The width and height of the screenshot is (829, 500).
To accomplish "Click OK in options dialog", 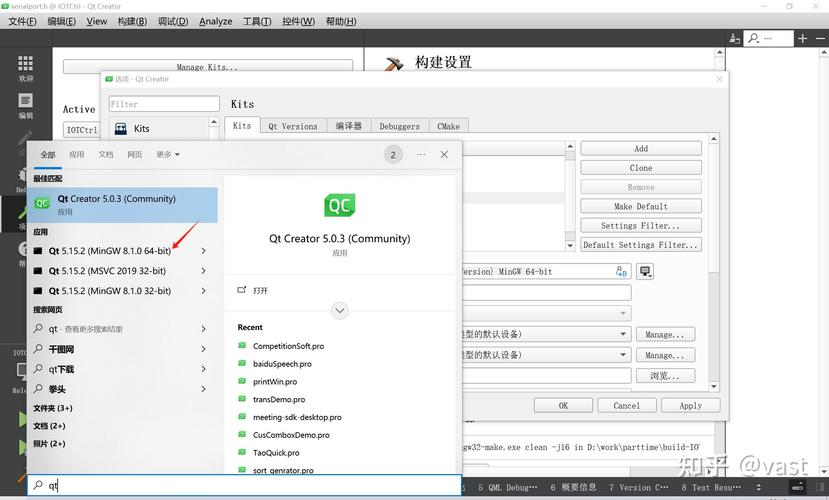I will point(563,405).
